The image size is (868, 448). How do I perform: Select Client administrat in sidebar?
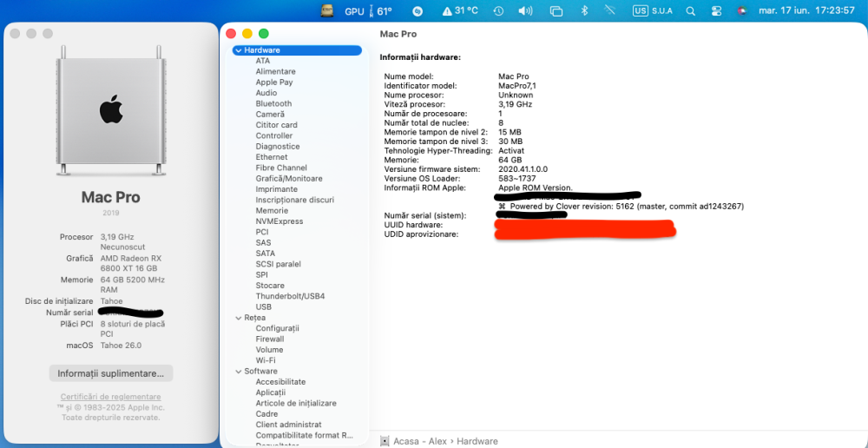[x=288, y=425]
